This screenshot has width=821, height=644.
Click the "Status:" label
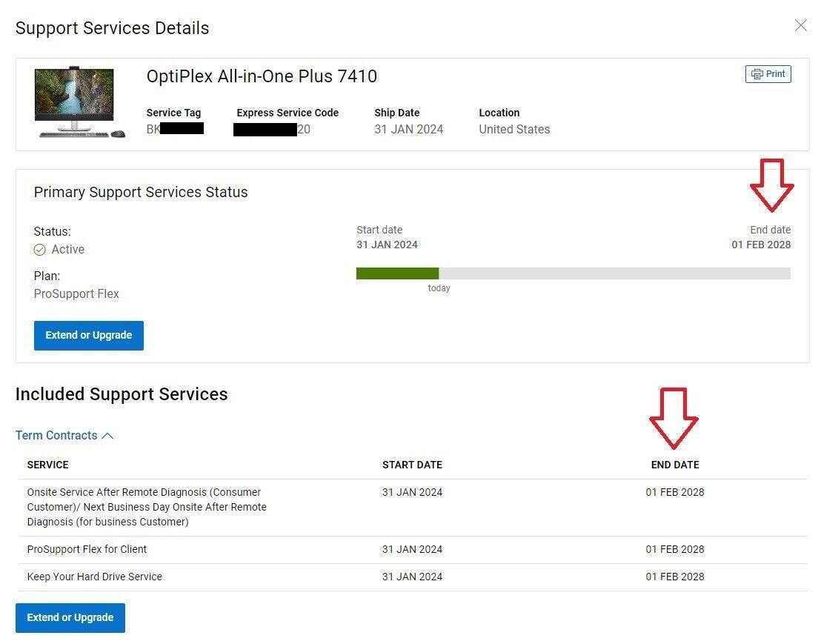click(53, 231)
